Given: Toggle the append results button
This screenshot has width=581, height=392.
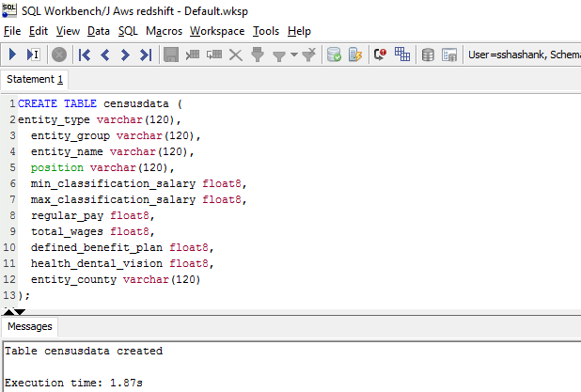Looking at the screenshot, I should 401,55.
